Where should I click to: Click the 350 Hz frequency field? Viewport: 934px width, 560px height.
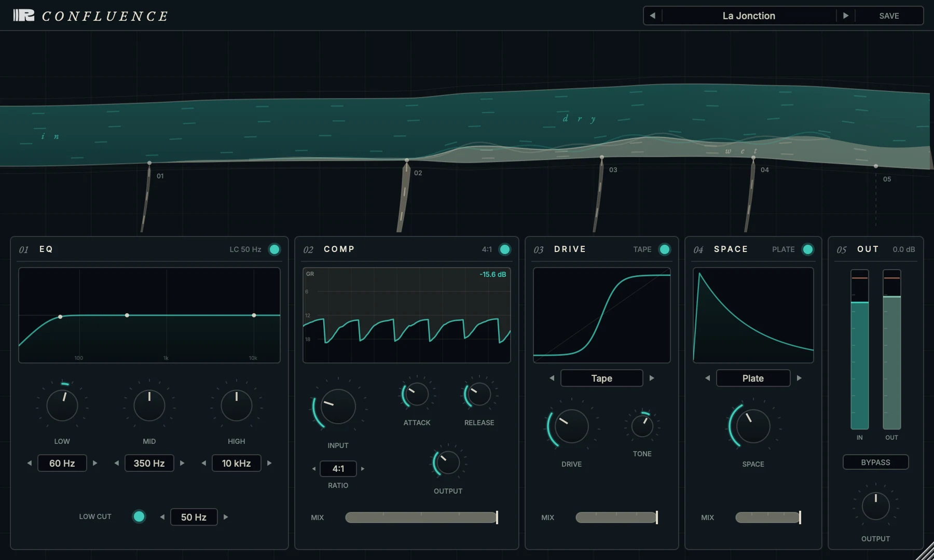(x=149, y=463)
